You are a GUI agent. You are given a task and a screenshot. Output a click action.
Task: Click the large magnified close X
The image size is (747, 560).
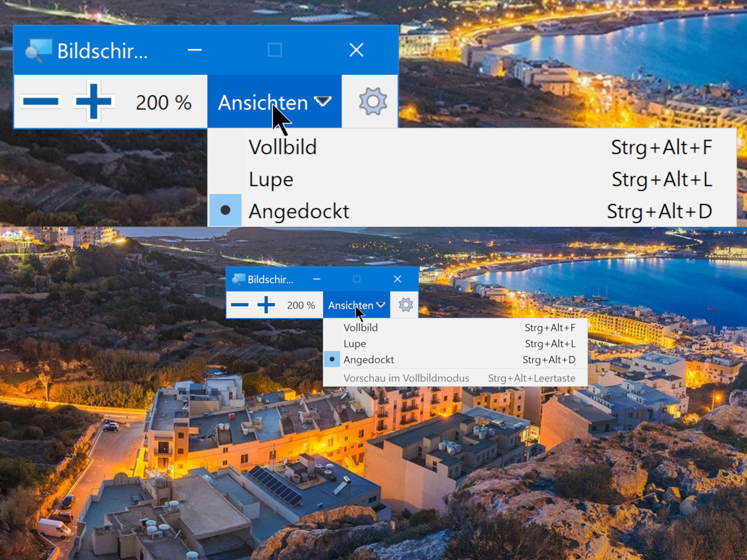point(356,50)
